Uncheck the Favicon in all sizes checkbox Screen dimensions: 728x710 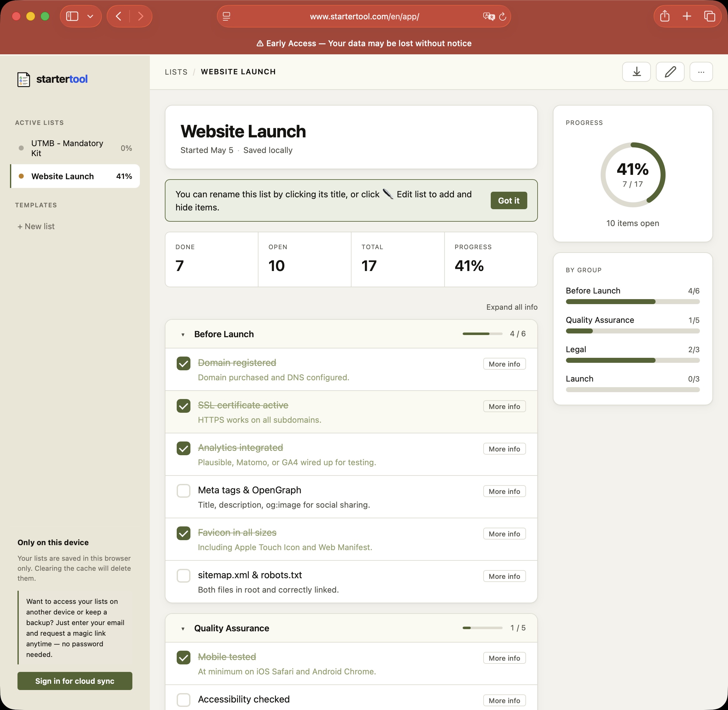click(x=183, y=534)
